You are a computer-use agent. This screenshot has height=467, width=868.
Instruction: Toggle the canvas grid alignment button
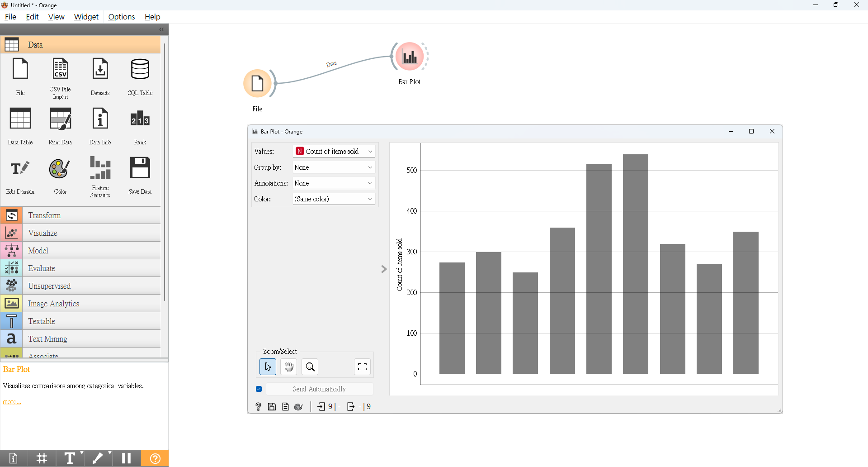click(42, 458)
